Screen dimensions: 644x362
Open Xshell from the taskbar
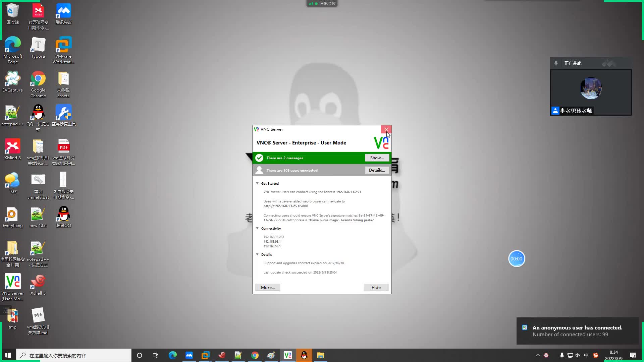click(222, 355)
